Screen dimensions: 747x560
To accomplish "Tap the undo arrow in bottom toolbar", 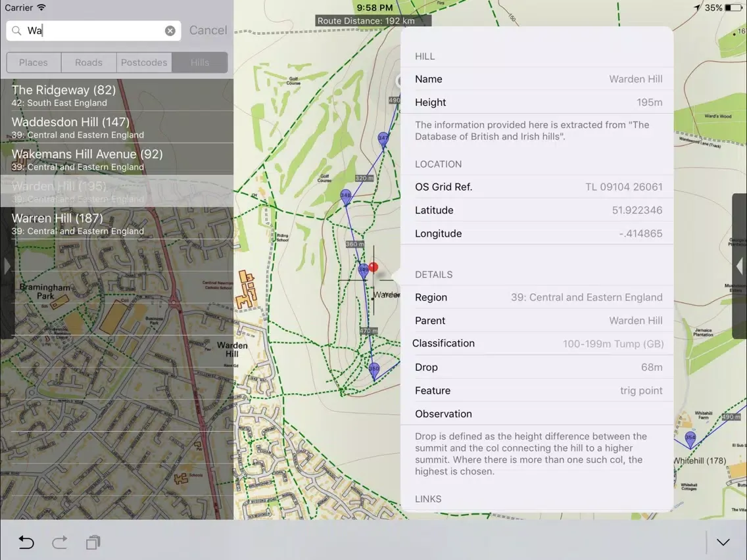I will click(x=26, y=542).
